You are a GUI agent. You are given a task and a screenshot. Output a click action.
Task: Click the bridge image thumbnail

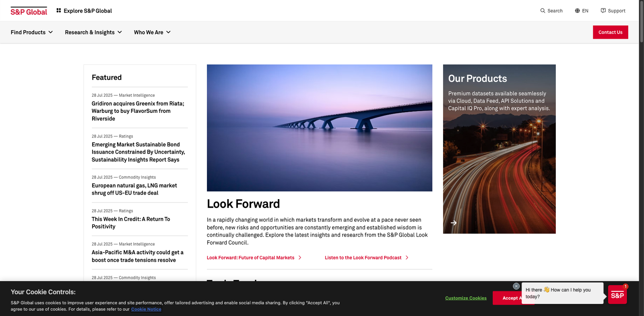(319, 128)
